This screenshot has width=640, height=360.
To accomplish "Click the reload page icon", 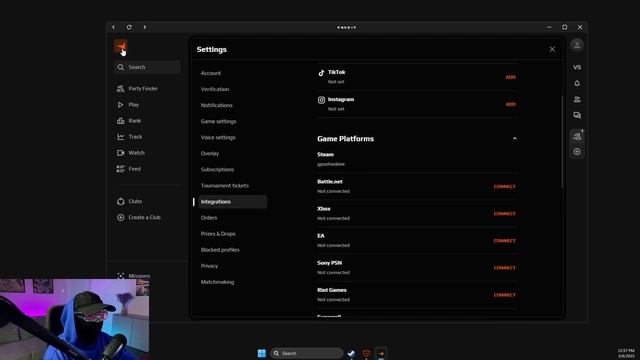I will click(x=129, y=27).
